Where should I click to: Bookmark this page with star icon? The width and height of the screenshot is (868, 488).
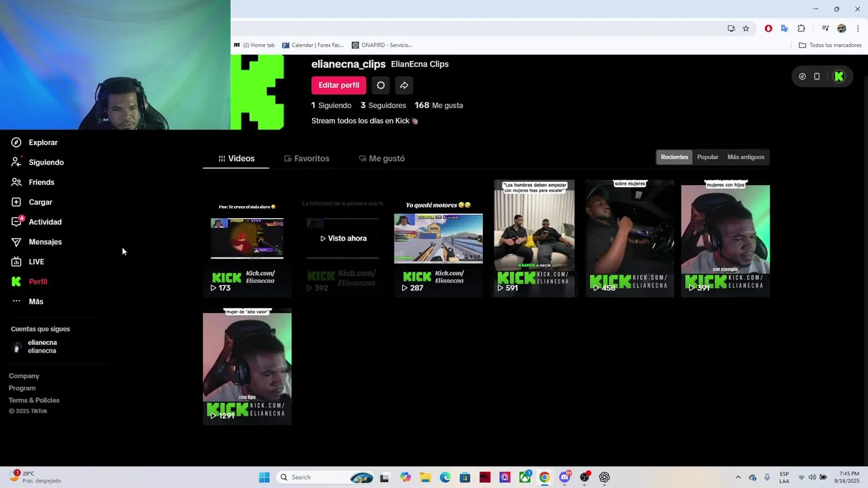pos(746,28)
